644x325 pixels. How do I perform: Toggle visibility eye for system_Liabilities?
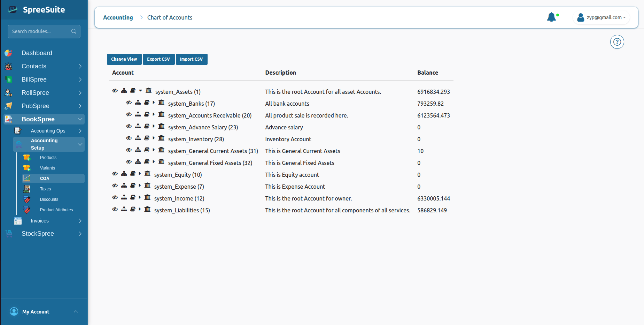point(115,209)
